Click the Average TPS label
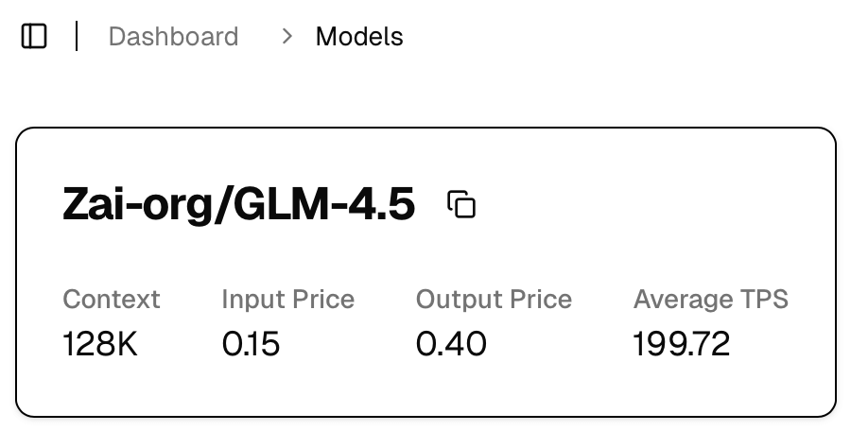 click(x=710, y=300)
